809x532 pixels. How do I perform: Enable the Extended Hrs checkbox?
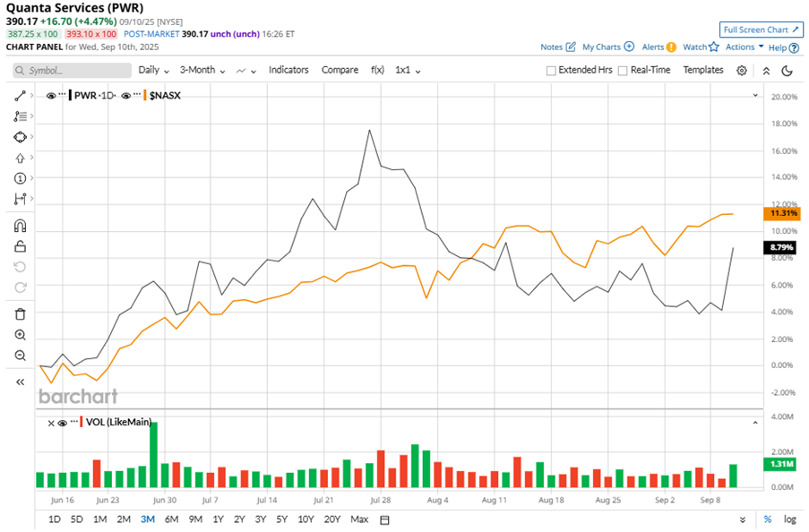point(551,71)
